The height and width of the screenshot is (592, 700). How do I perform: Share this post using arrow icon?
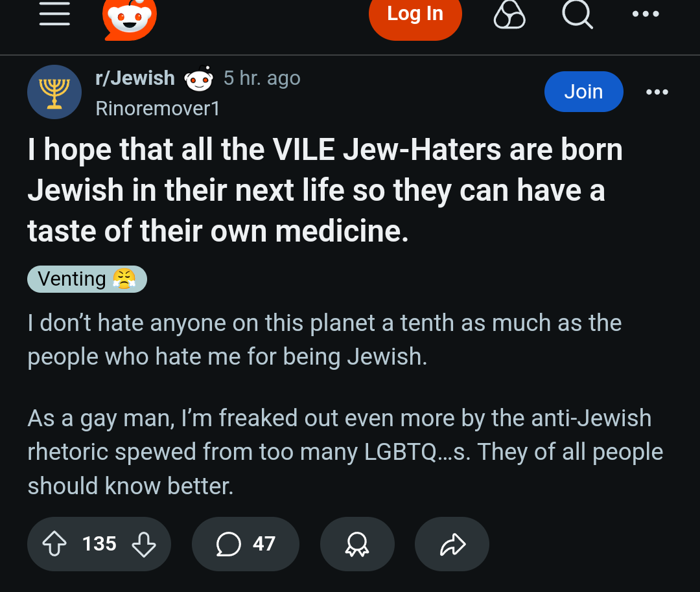452,544
